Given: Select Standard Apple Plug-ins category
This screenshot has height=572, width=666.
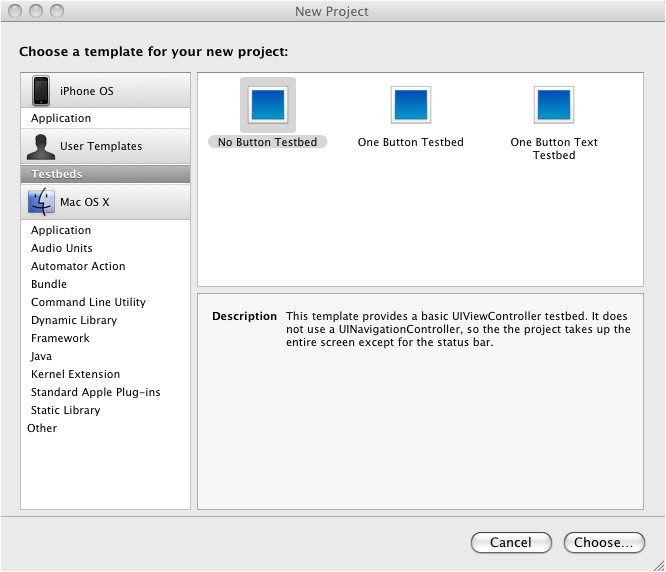Looking at the screenshot, I should point(95,392).
